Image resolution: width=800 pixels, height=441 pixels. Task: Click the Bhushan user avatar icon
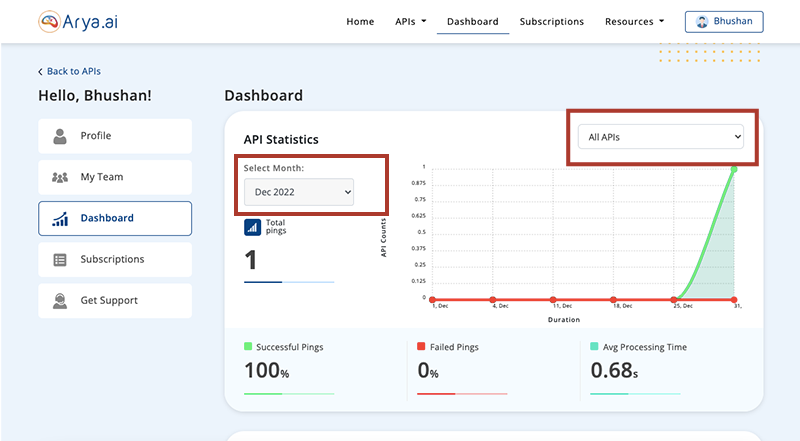(702, 21)
